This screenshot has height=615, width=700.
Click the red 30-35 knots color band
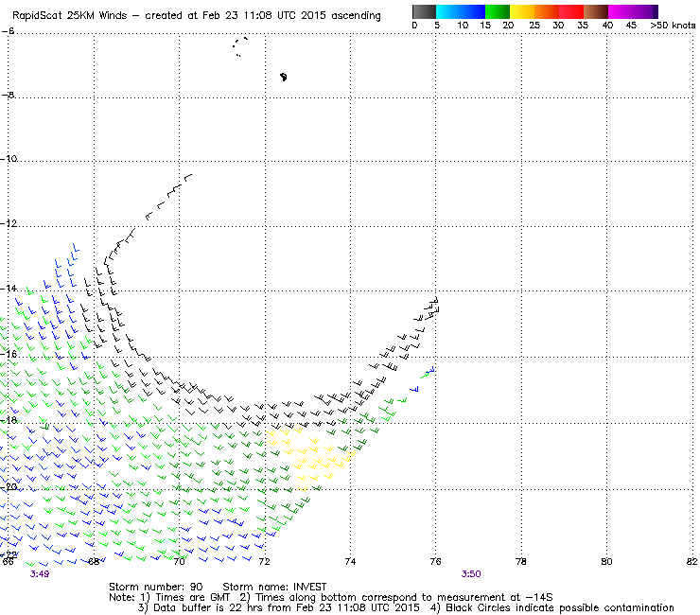pos(571,11)
